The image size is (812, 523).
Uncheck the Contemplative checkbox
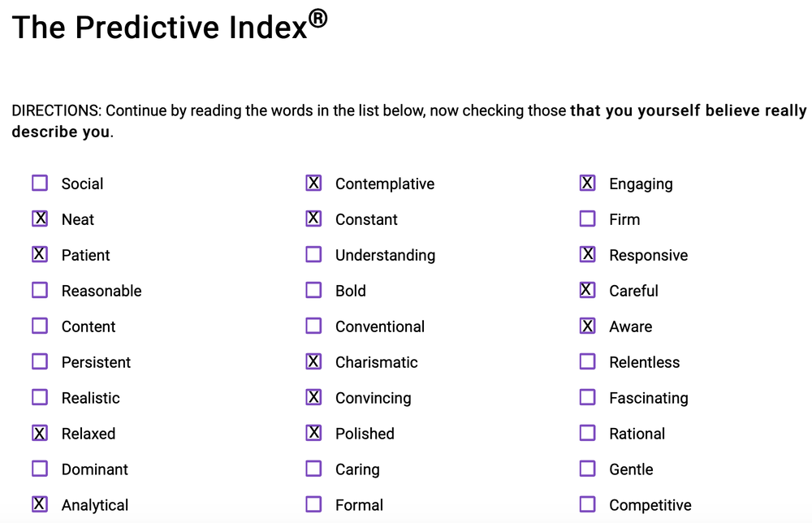tap(313, 184)
